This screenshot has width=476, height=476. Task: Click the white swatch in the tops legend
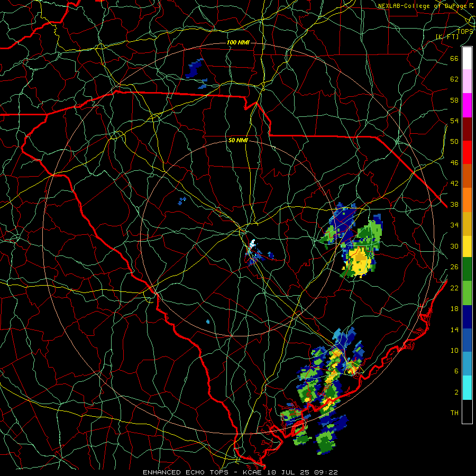coord(467,58)
